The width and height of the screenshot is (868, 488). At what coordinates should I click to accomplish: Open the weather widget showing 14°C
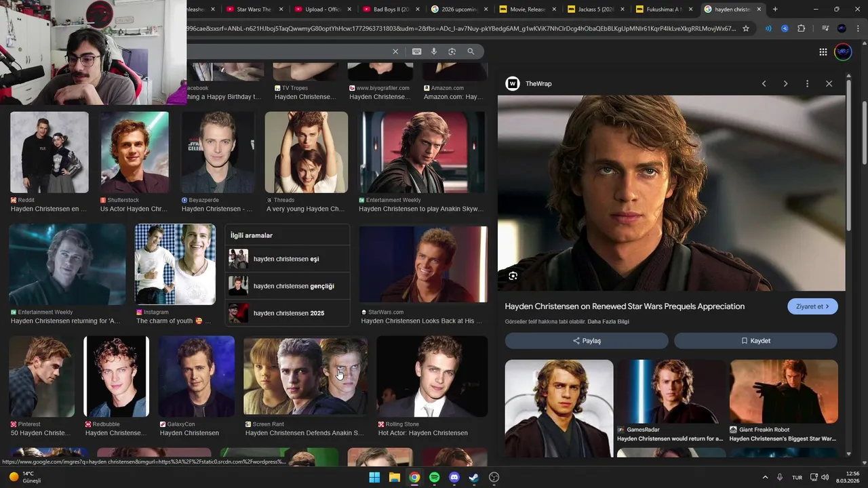coord(26,477)
